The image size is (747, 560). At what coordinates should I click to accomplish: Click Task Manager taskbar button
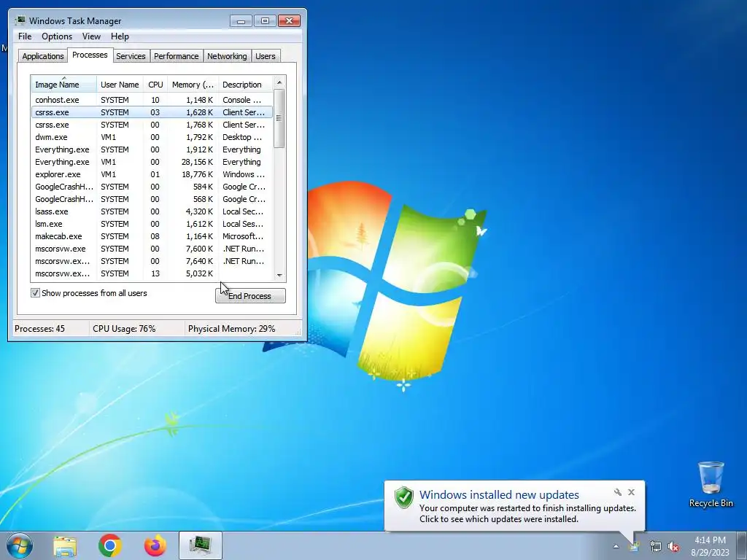coord(201,545)
